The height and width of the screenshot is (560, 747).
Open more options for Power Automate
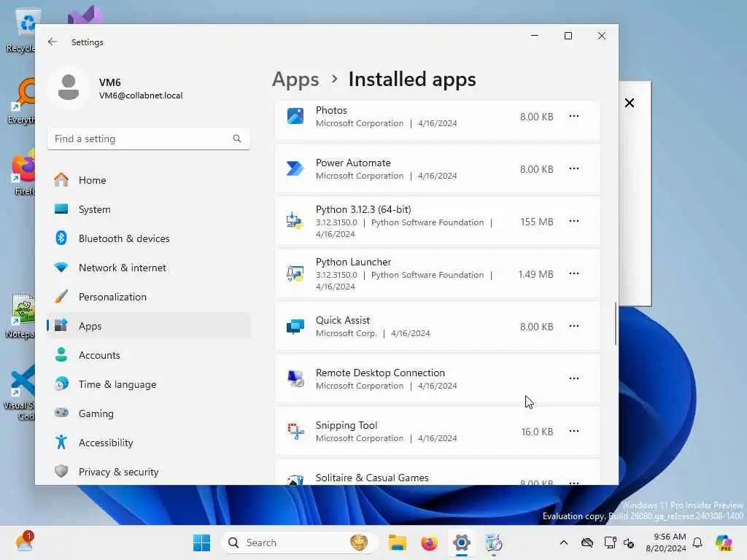point(574,168)
